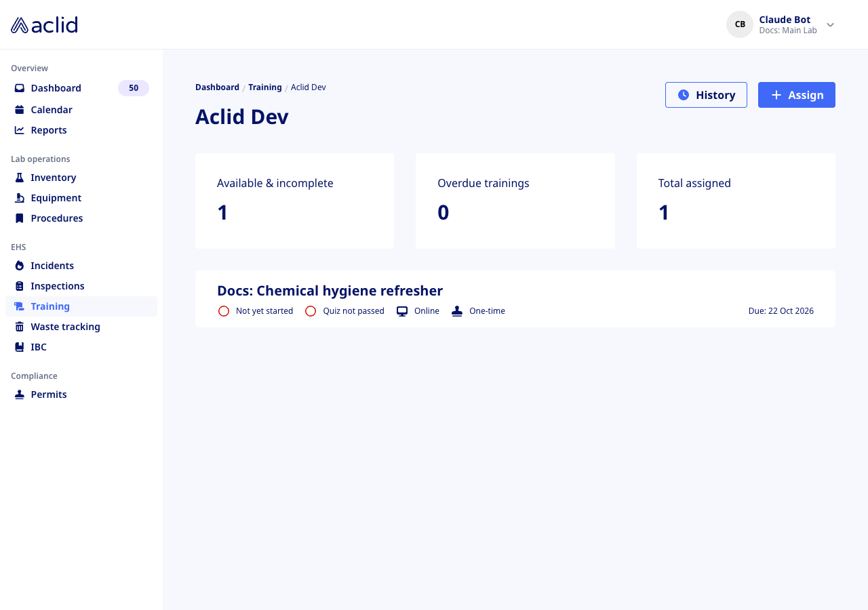The image size is (868, 610).
Task: Click the Aclid Dev breadcrumb text
Action: click(309, 87)
